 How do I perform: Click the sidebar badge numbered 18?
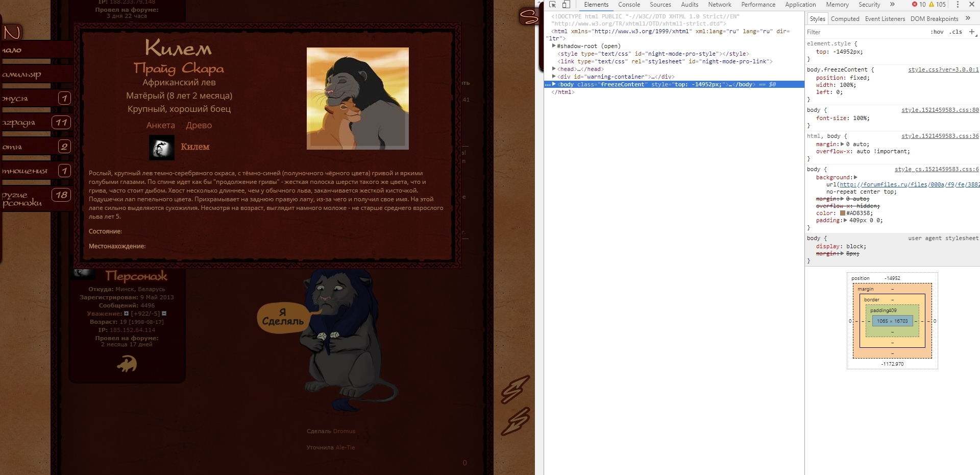click(x=62, y=195)
